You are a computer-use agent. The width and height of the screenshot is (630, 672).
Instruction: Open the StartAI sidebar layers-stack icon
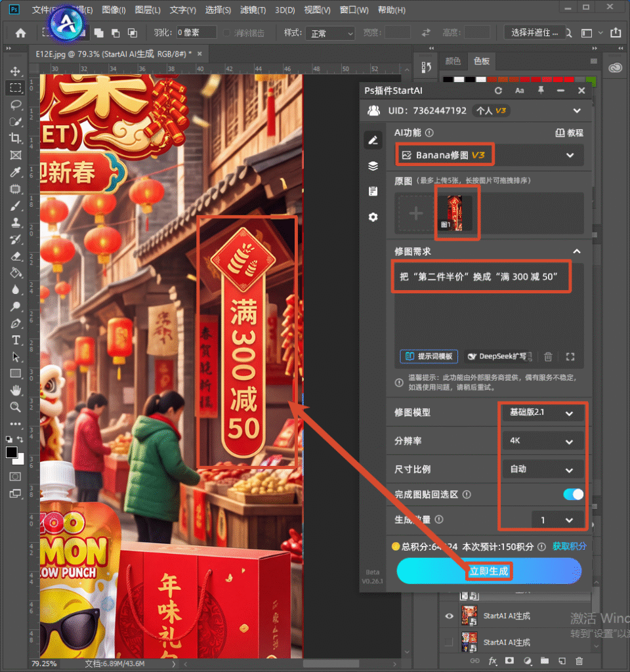click(x=373, y=166)
